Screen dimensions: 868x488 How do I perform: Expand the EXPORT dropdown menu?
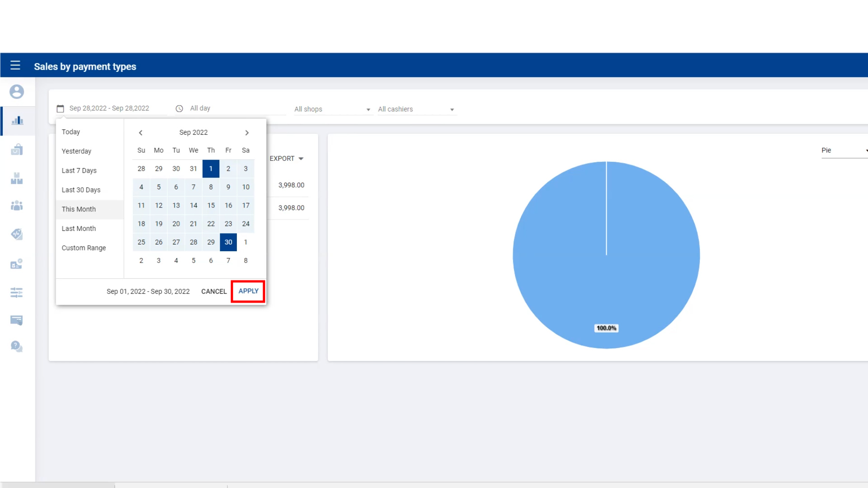[287, 159]
